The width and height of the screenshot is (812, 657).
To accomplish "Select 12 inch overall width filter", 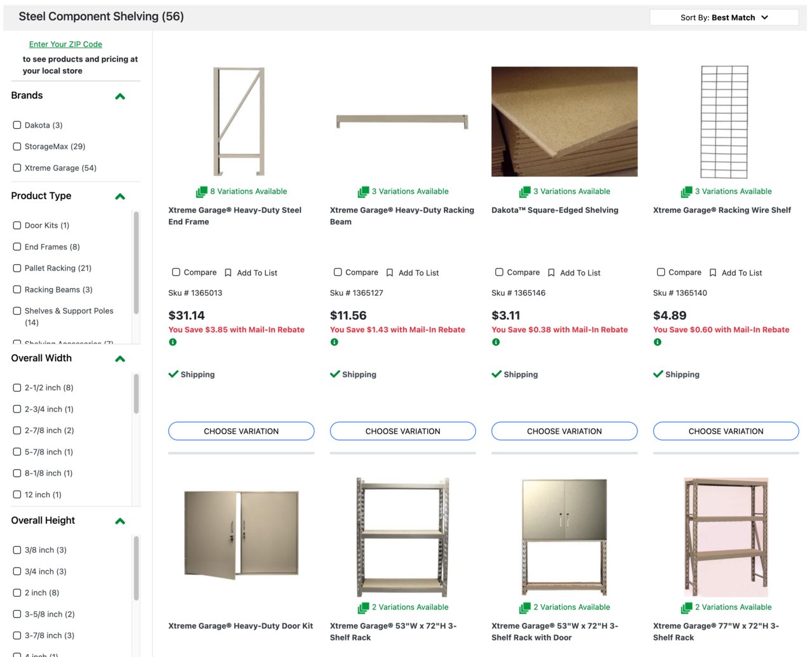I will (x=17, y=494).
